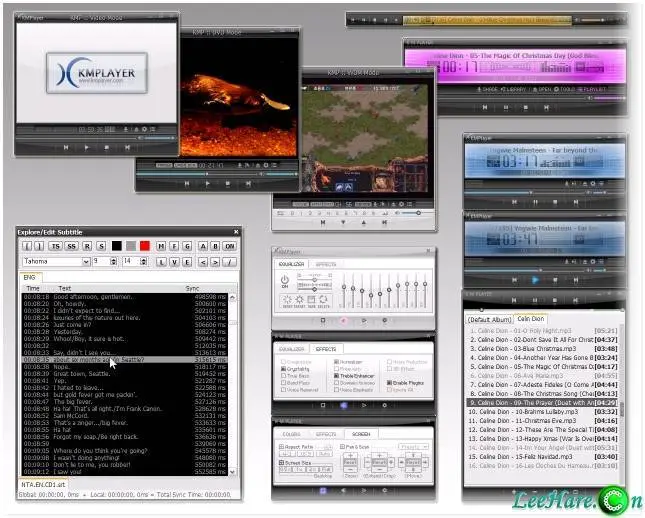Play the platypus video window
Viewport: 645px width, 518px height.
coord(207,184)
